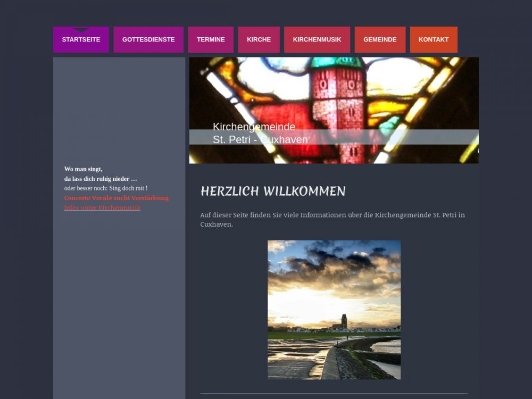Open the Kirche navigation tab
Image resolution: width=532 pixels, height=399 pixels.
click(x=259, y=40)
